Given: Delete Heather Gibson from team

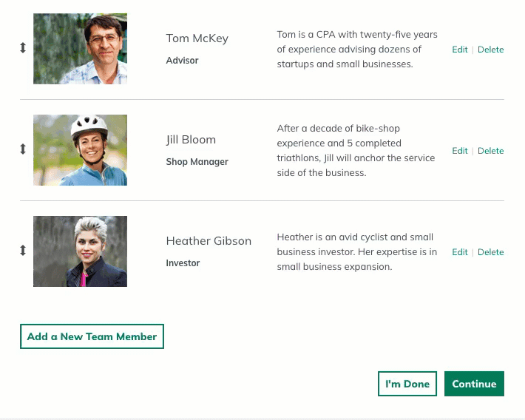Looking at the screenshot, I should 490,252.
